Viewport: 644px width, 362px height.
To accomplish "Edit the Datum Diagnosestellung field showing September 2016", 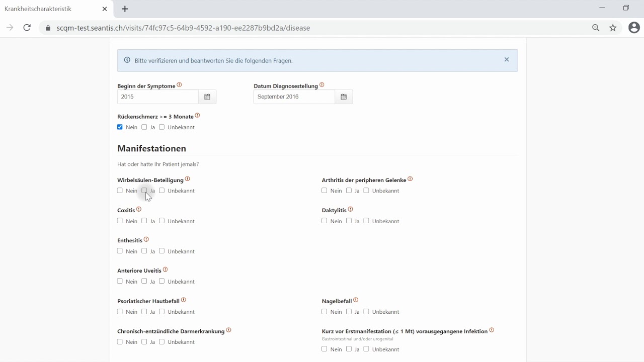I will 294,97.
